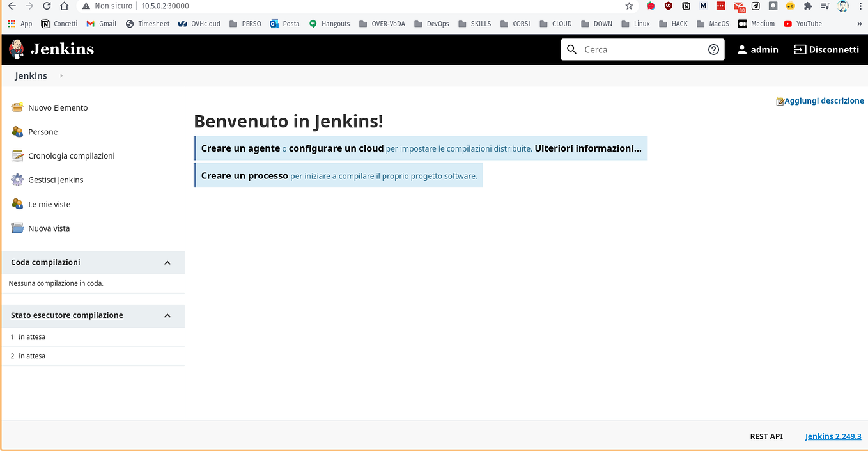The width and height of the screenshot is (868, 451).
Task: Collapse the Stato esecutore compilazione panel
Action: tap(167, 315)
